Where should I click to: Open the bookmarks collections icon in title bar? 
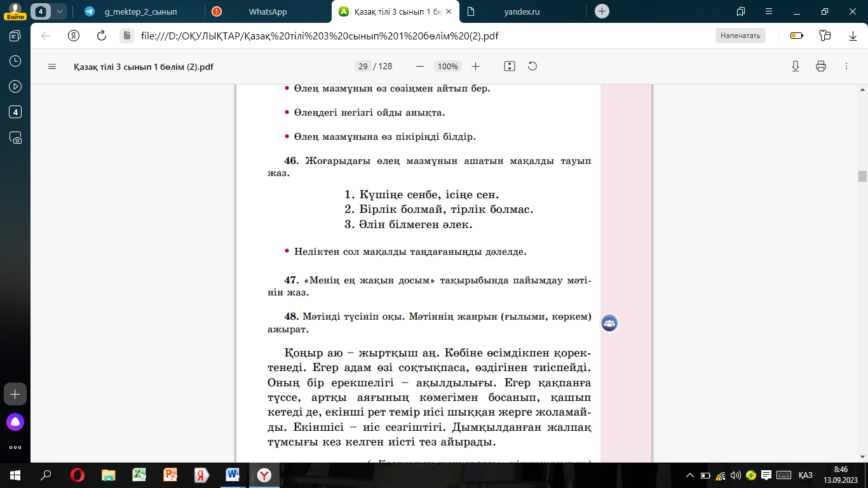741,11
